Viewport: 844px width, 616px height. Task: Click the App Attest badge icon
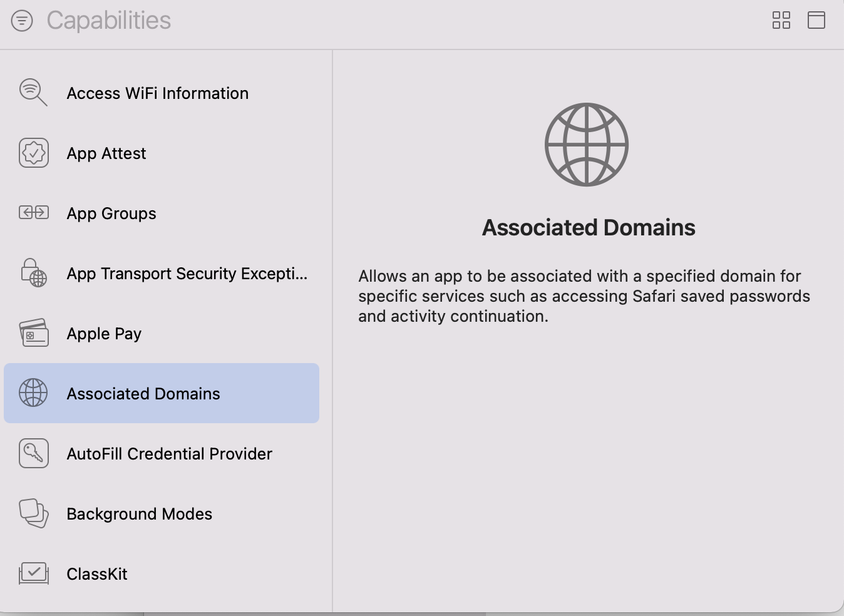click(x=34, y=153)
